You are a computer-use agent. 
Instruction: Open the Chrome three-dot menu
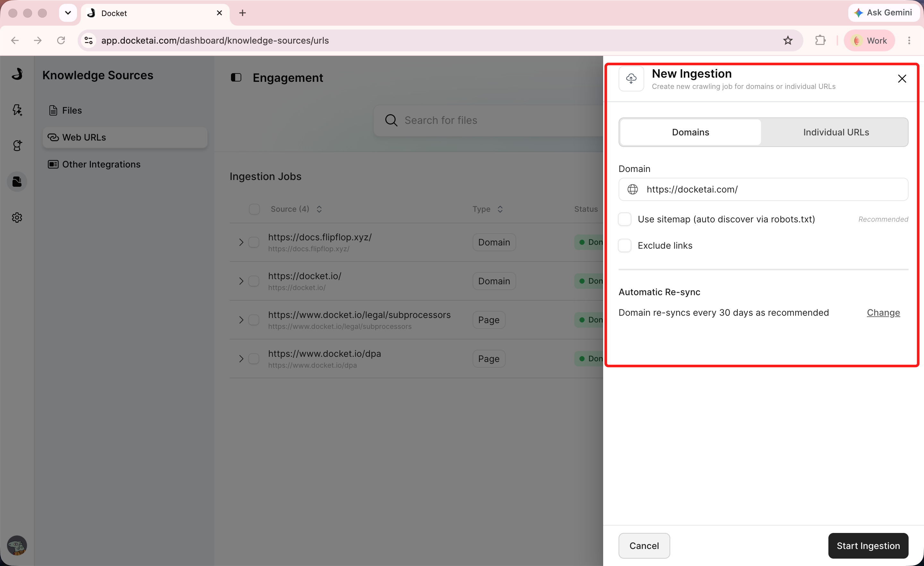909,40
